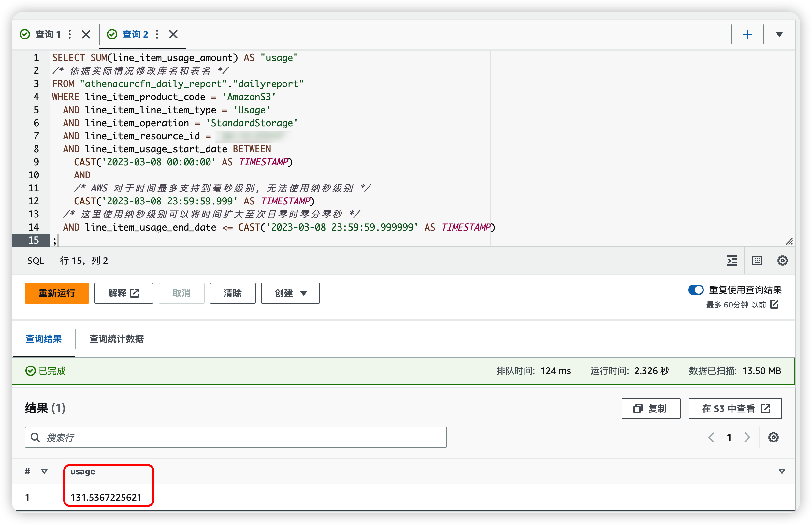Open the three-dot menu for 查询 2
The image size is (812, 525).
[x=157, y=34]
